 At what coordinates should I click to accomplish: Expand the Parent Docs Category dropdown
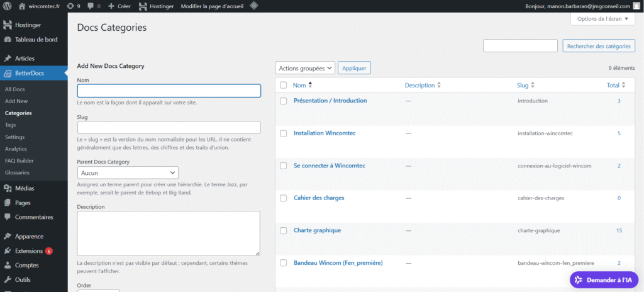pyautogui.click(x=128, y=172)
